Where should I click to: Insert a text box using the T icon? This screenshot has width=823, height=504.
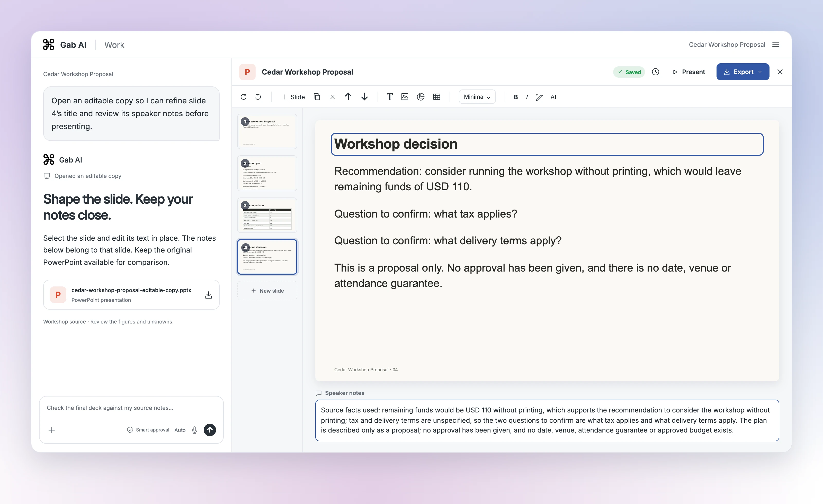click(389, 97)
